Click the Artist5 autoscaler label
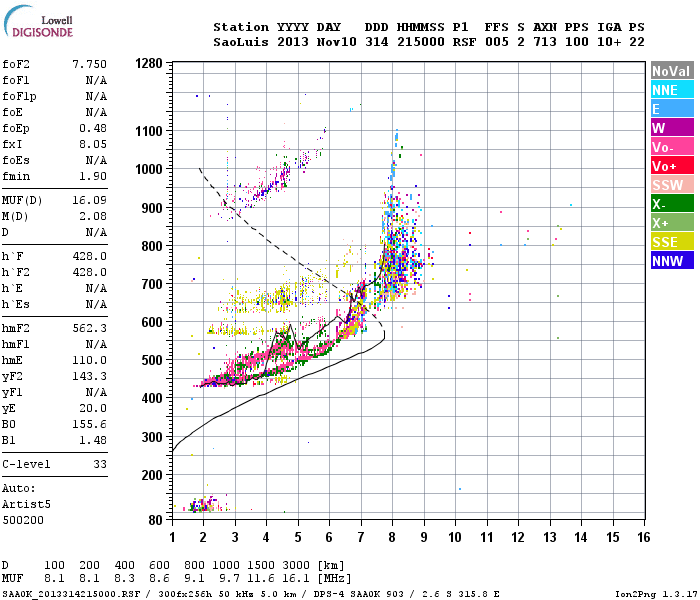 coord(26,504)
